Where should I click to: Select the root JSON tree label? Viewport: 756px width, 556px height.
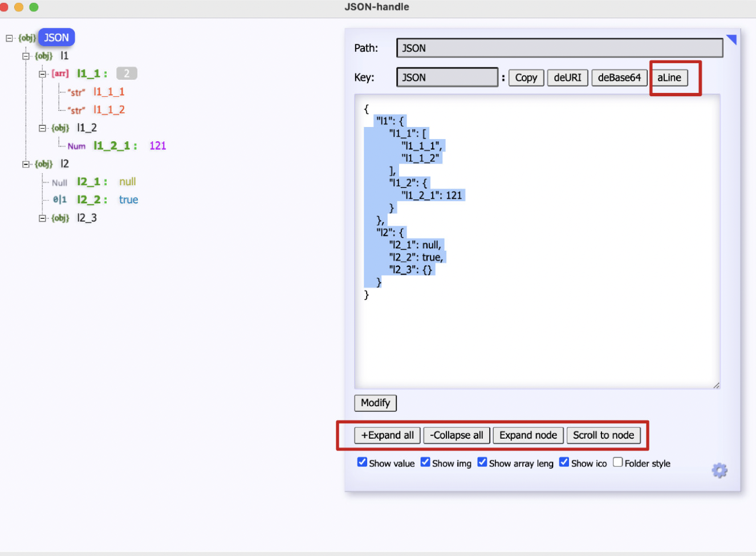pyautogui.click(x=56, y=38)
